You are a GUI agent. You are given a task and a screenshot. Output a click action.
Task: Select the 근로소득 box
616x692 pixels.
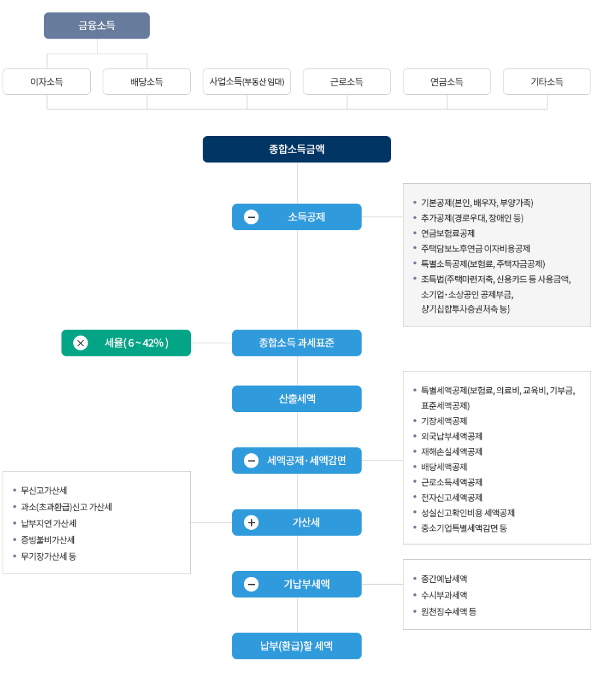pos(347,81)
